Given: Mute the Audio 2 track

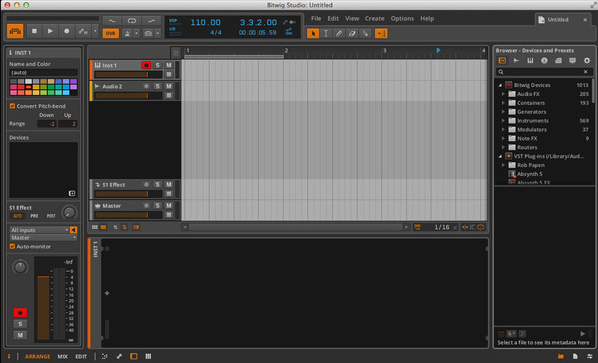Looking at the screenshot, I should coord(169,86).
